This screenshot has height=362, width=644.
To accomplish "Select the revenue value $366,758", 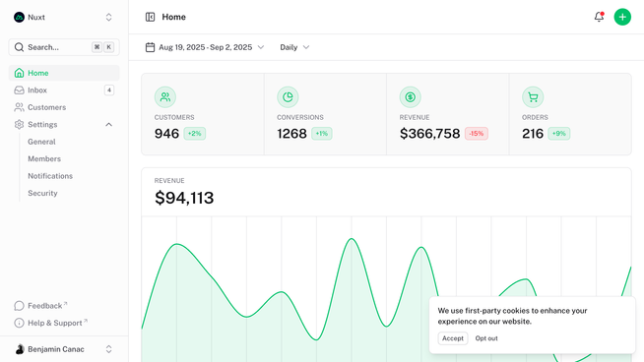I will 429,134.
